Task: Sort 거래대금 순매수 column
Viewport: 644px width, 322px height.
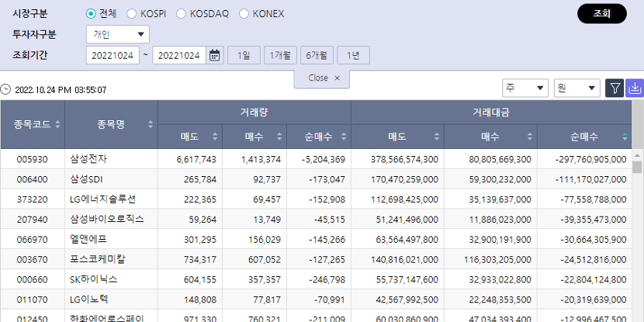Action: point(625,137)
